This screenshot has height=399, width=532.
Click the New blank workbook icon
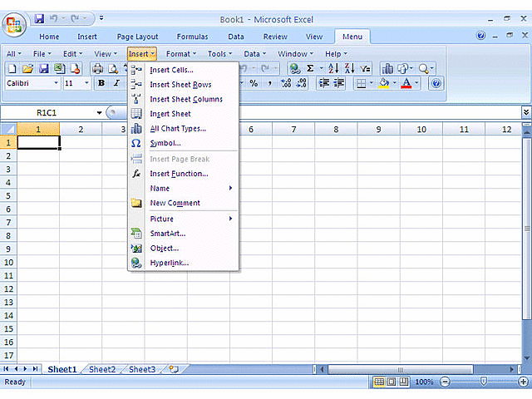pos(12,69)
